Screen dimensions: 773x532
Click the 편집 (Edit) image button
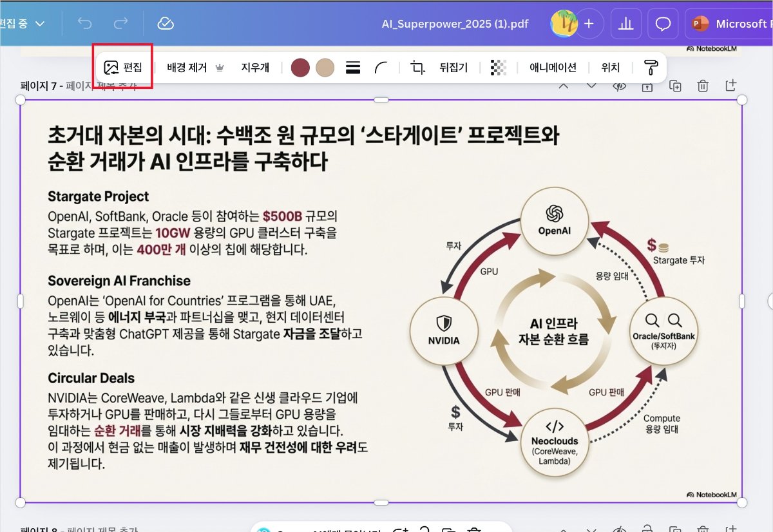(x=123, y=67)
